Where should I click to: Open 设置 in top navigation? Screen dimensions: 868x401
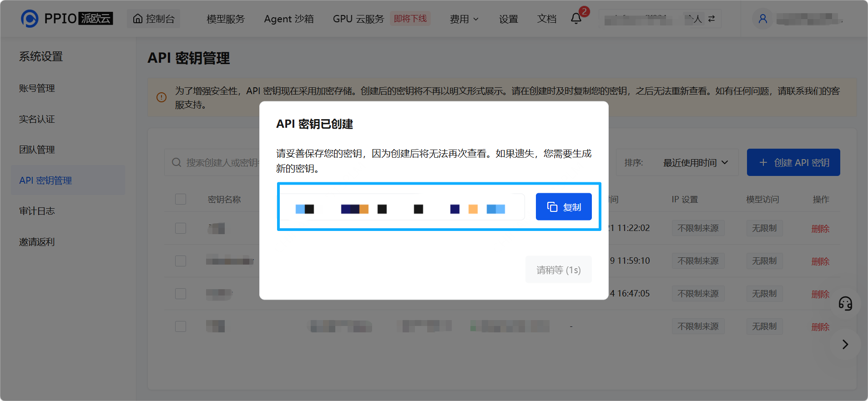pyautogui.click(x=509, y=19)
